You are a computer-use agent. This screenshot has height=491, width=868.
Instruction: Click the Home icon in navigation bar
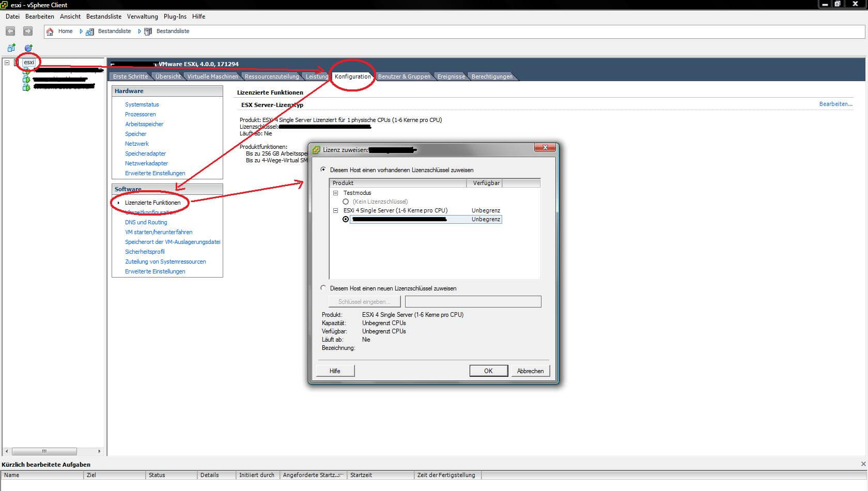(50, 32)
